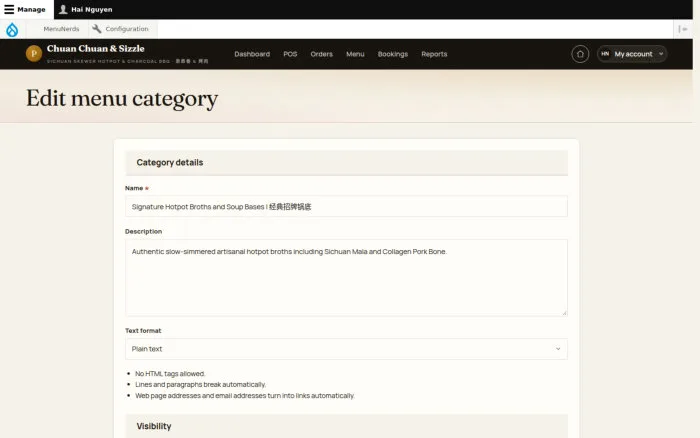
Task: Click the text 'No HTML tags allowed.'
Action: coord(170,374)
